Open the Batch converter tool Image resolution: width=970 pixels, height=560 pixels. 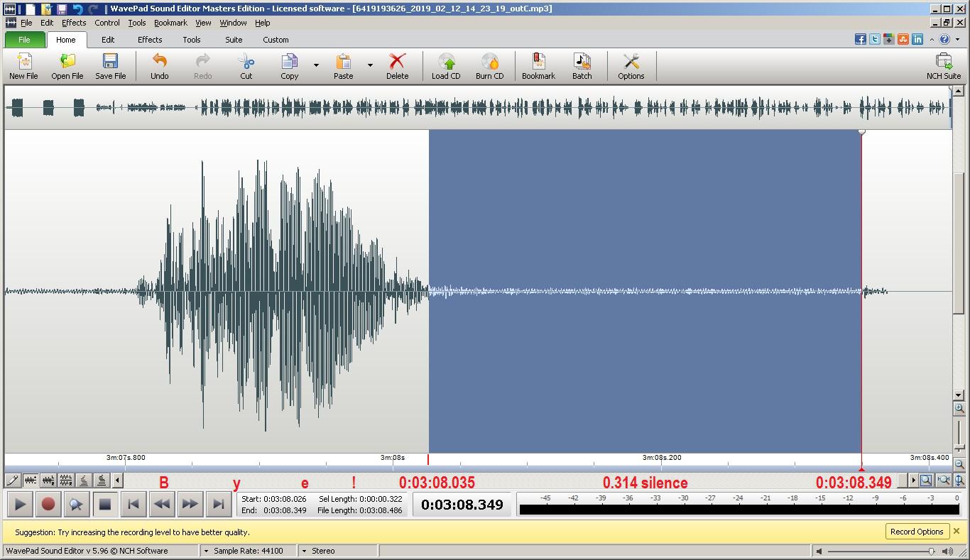pos(582,66)
